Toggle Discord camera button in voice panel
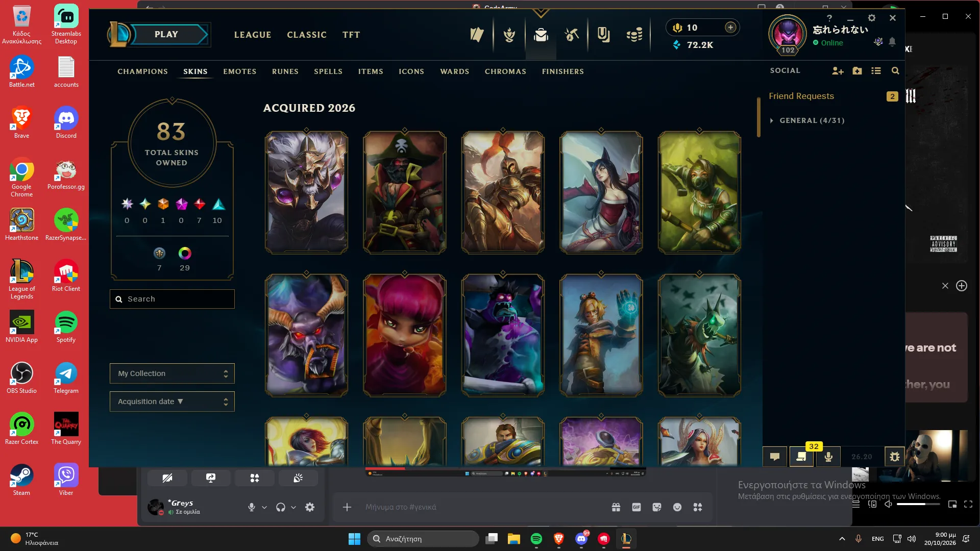 point(167,478)
